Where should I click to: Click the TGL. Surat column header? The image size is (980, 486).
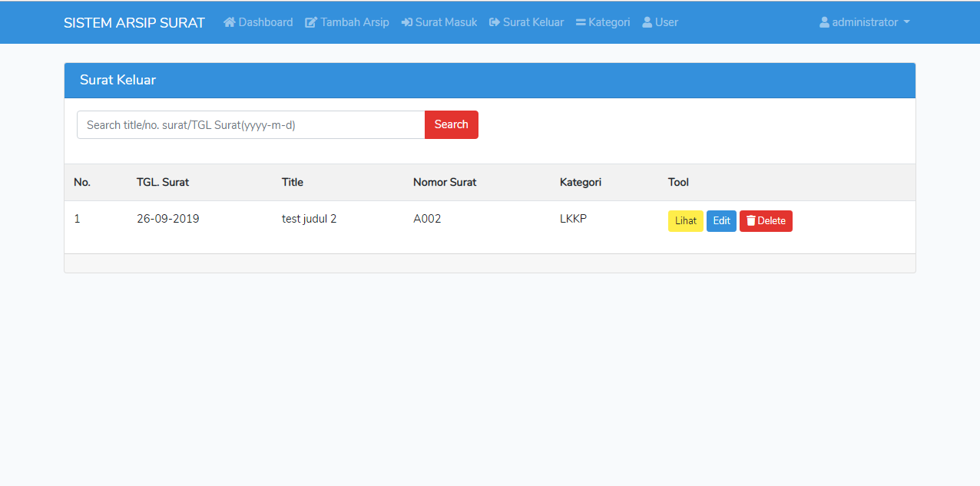tap(163, 182)
